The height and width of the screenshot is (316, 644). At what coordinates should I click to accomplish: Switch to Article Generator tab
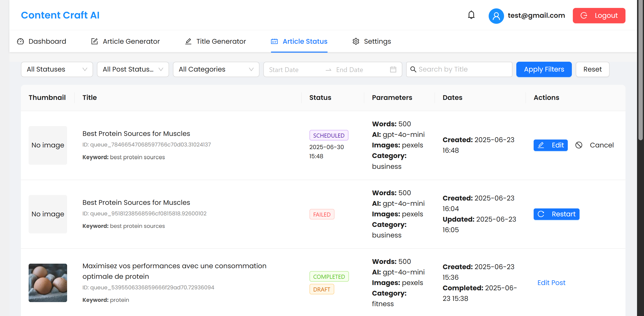click(125, 42)
